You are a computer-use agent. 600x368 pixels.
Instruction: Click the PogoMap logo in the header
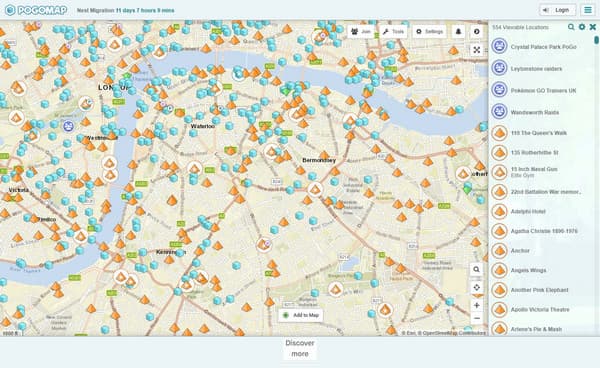click(36, 10)
